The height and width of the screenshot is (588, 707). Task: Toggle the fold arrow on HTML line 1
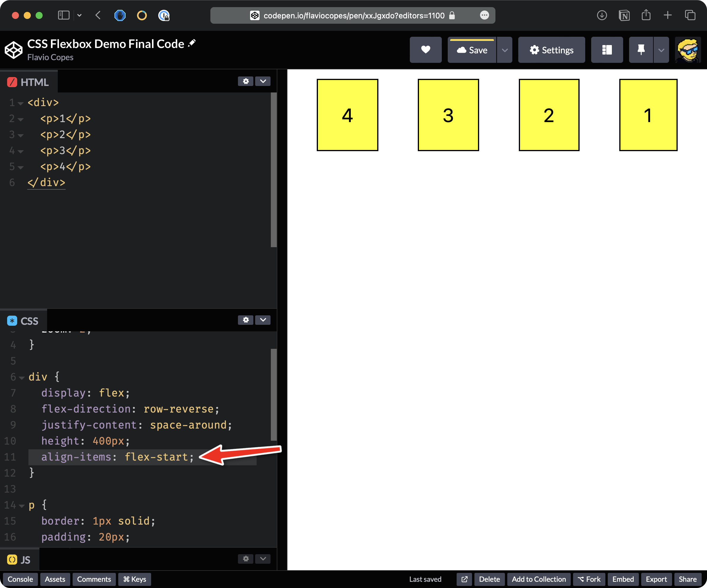[20, 103]
